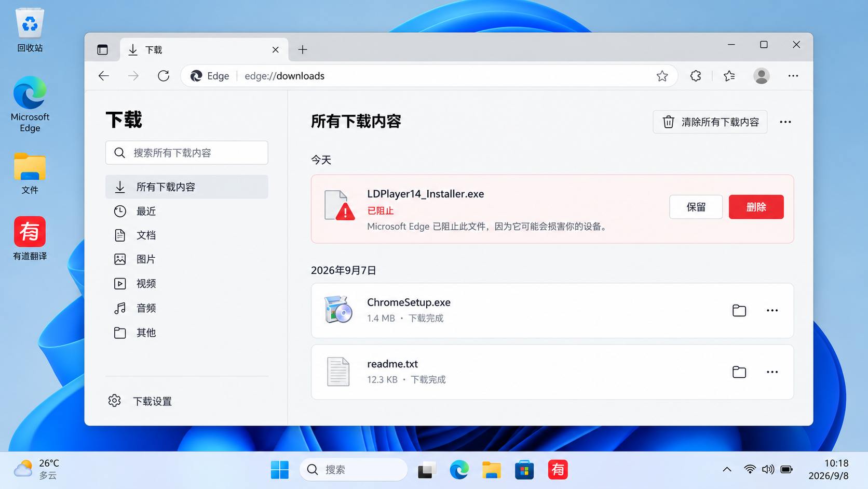The image size is (868, 489).
Task: Open more options beside 清除所有下载内容
Action: click(x=785, y=122)
